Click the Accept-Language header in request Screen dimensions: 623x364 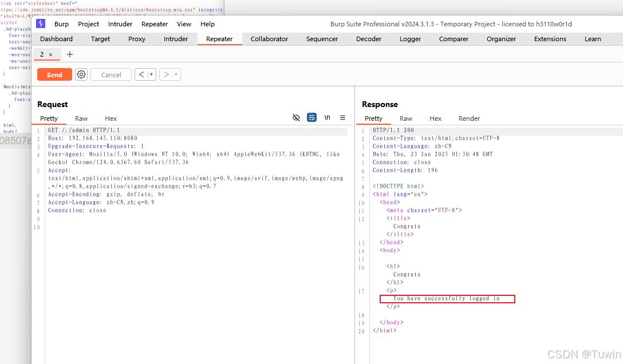click(x=101, y=202)
